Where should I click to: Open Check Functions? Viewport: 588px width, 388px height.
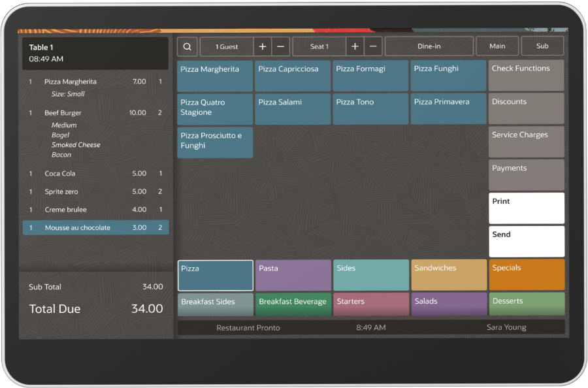coord(527,75)
